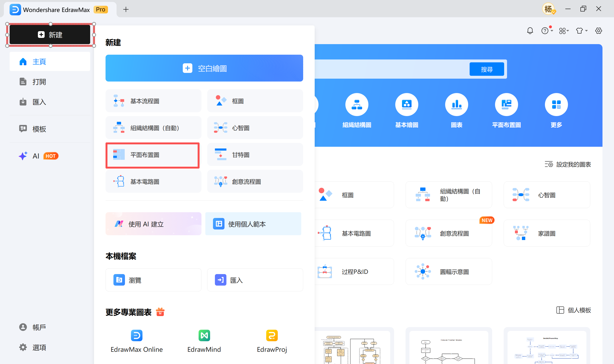Open the 圖表 chart category icon
Image resolution: width=614 pixels, height=364 pixels.
(x=456, y=104)
